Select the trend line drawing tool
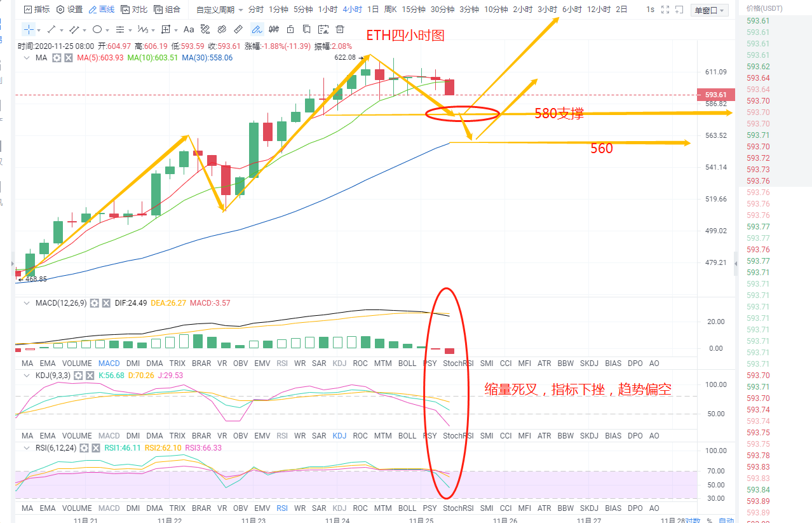Image resolution: width=812 pixels, height=523 pixels. 52,29
